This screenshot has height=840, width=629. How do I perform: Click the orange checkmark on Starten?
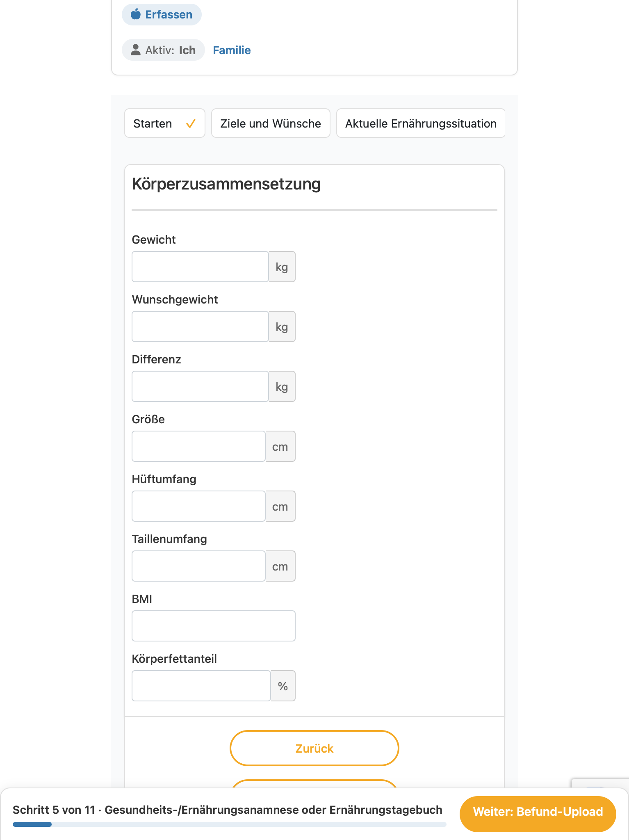(x=191, y=123)
